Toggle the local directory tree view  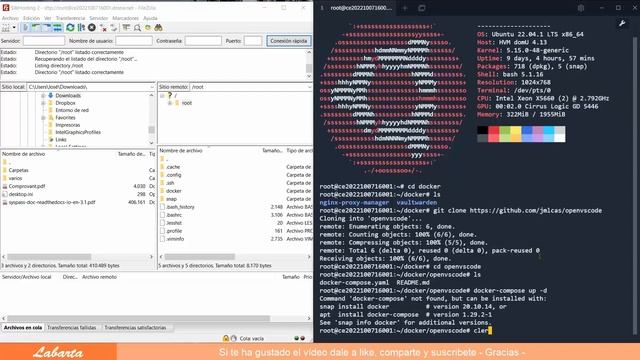point(36,28)
